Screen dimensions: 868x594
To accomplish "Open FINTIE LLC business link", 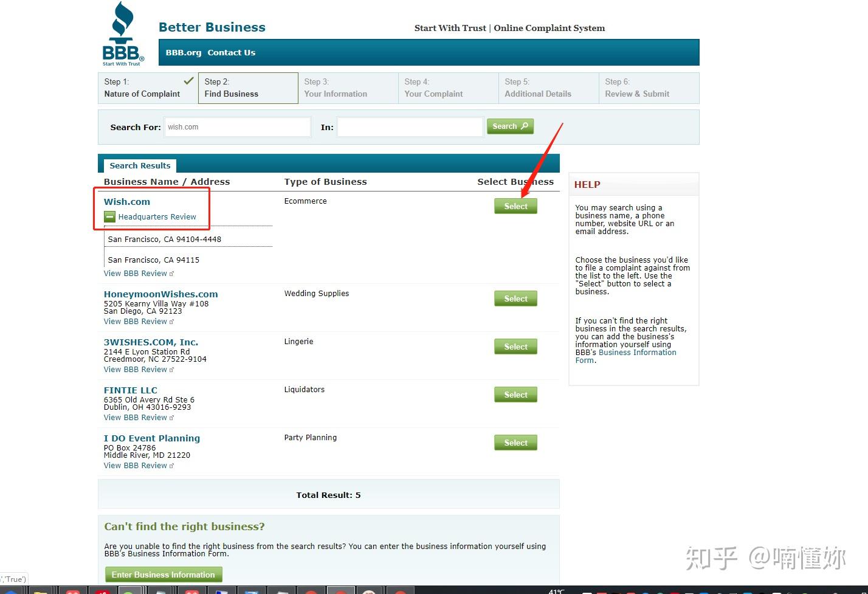I will coord(130,390).
